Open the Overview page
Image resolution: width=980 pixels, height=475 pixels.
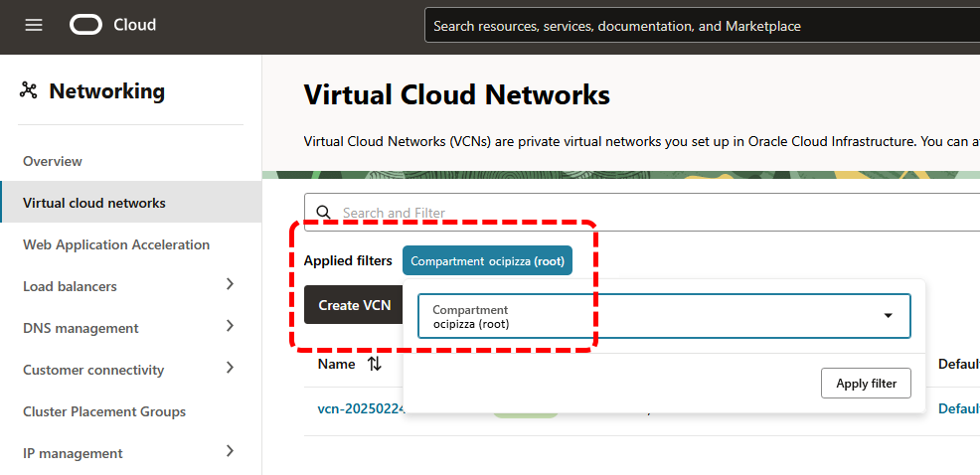[53, 161]
